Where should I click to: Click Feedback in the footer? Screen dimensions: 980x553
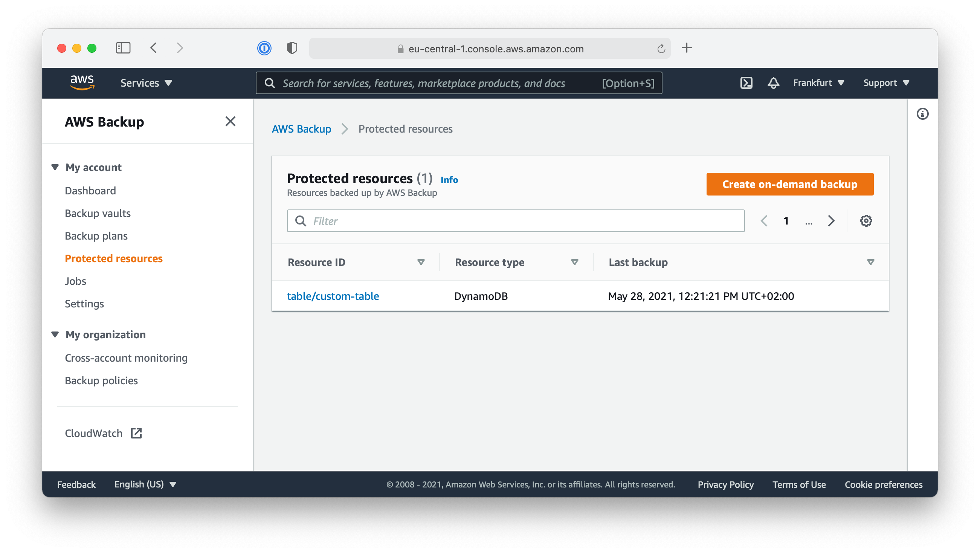pyautogui.click(x=76, y=484)
